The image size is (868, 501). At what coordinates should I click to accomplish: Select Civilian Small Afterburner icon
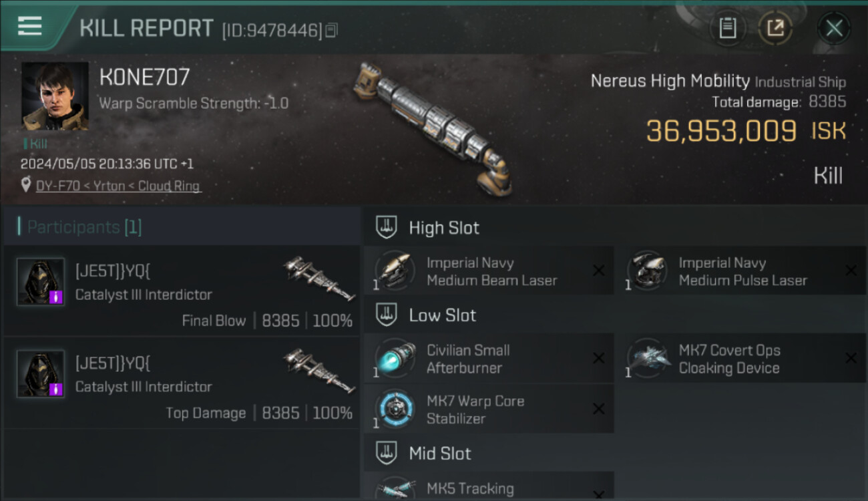pyautogui.click(x=395, y=359)
